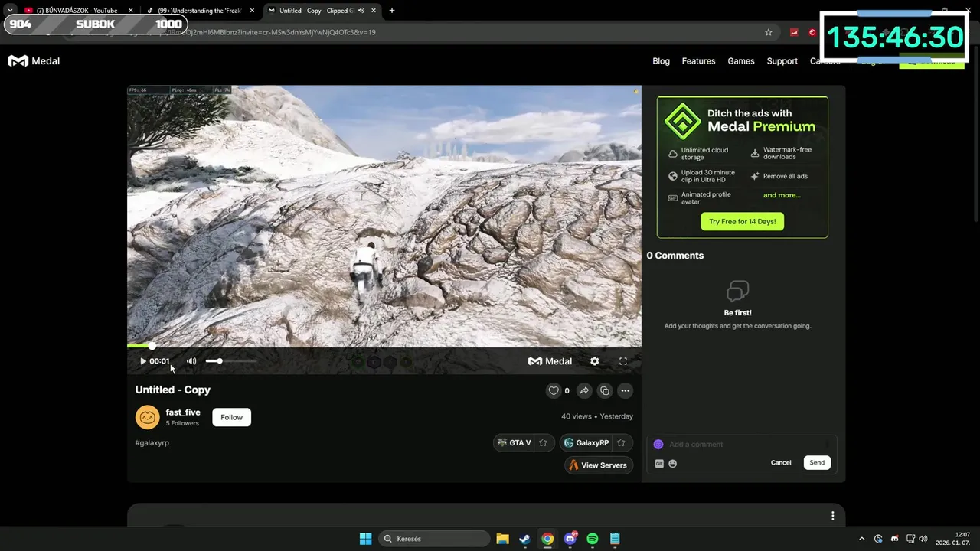Click the 'and more...' premium link

(782, 195)
